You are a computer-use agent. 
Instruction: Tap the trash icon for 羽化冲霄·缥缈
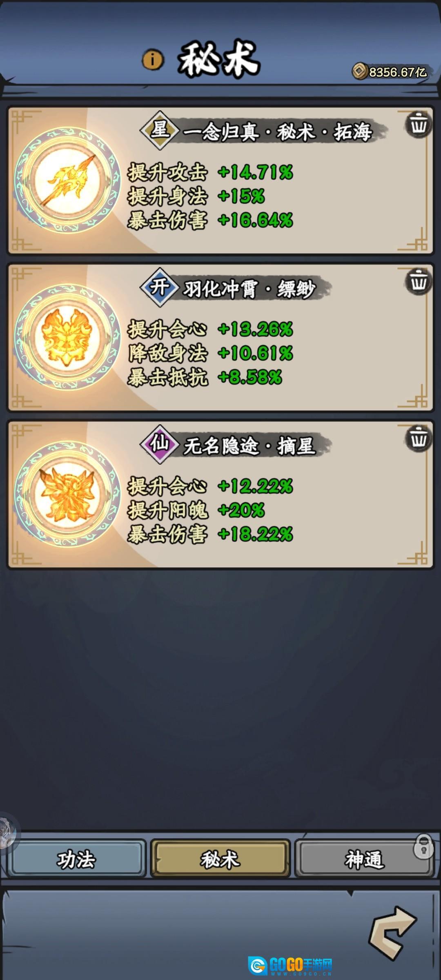tap(419, 281)
